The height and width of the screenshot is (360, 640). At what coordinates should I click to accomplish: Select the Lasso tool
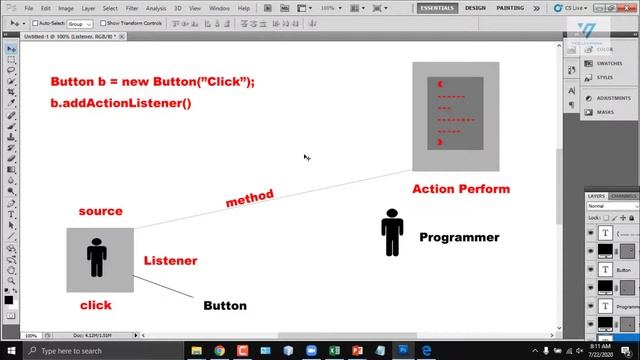pos(11,70)
